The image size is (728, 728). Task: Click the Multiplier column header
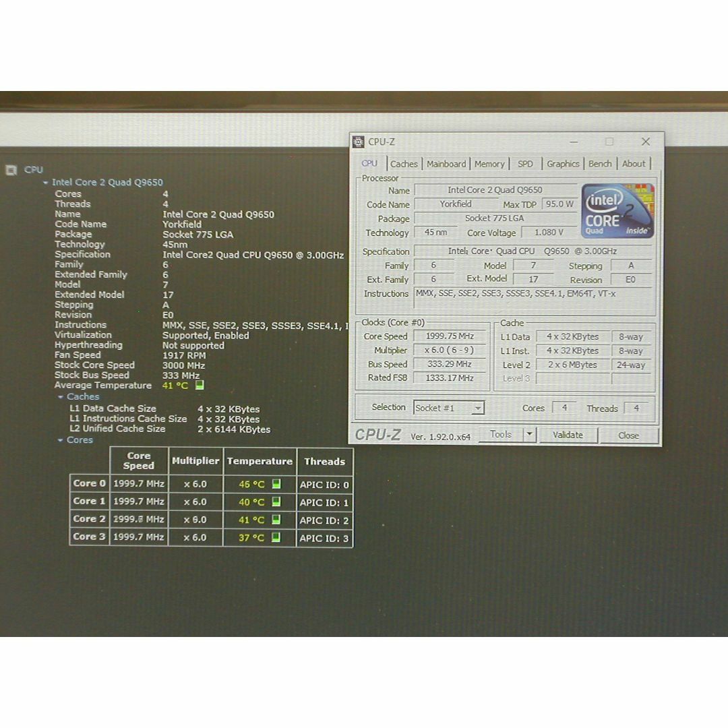[x=195, y=461]
